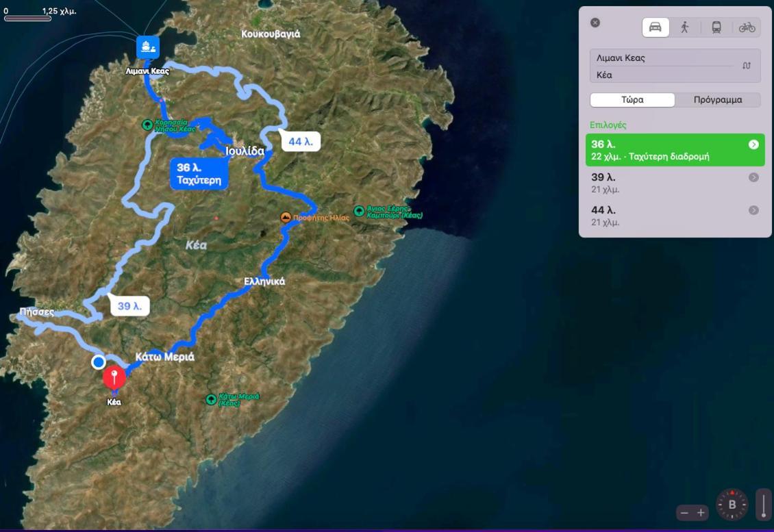Viewport: 774px width, 532px height.
Task: Edit the Κέα destination field
Action: click(666, 75)
